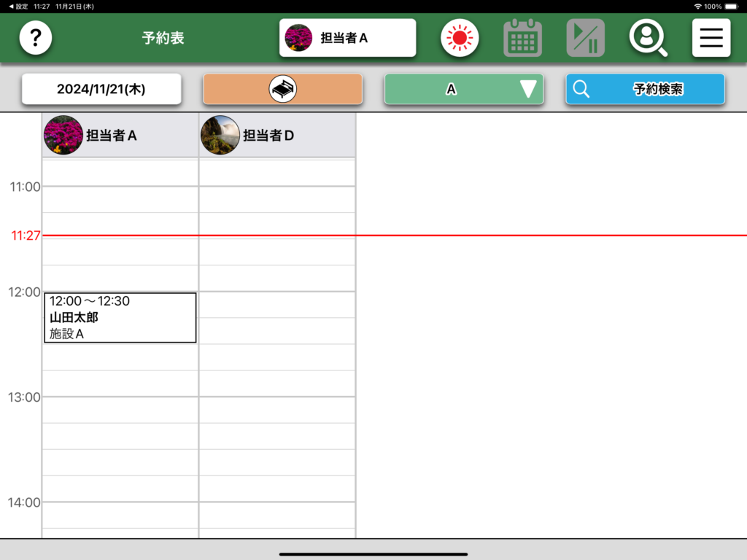The width and height of the screenshot is (747, 560).
Task: Click the magnifier icon in 予約検索
Action: tap(581, 89)
